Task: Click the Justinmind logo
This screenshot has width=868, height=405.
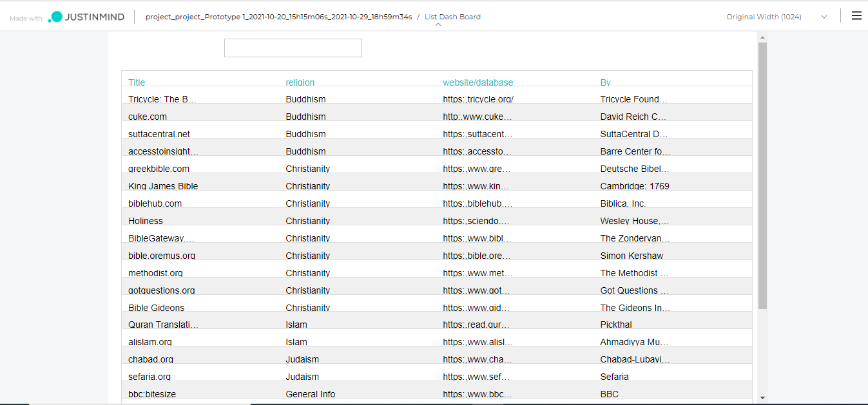Action: pyautogui.click(x=87, y=17)
